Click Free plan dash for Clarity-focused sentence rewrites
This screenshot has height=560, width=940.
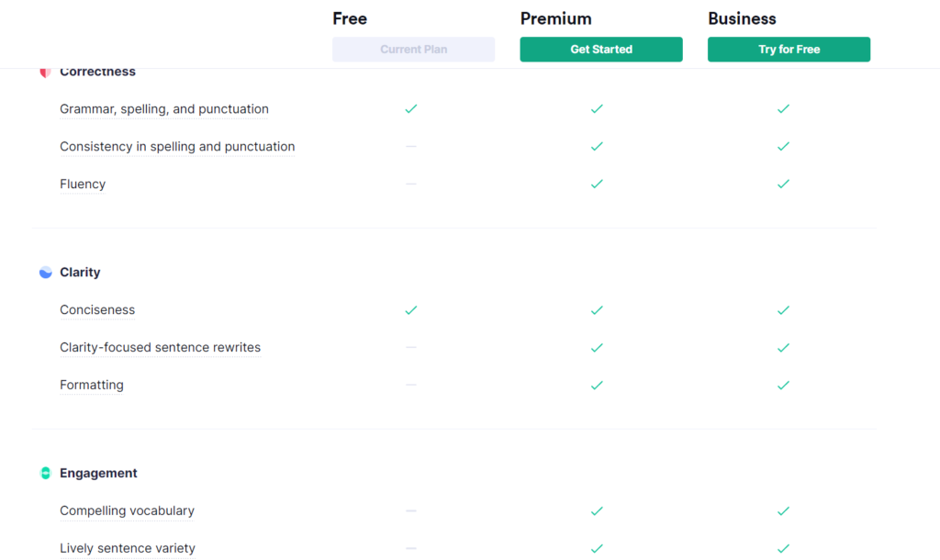click(x=410, y=347)
